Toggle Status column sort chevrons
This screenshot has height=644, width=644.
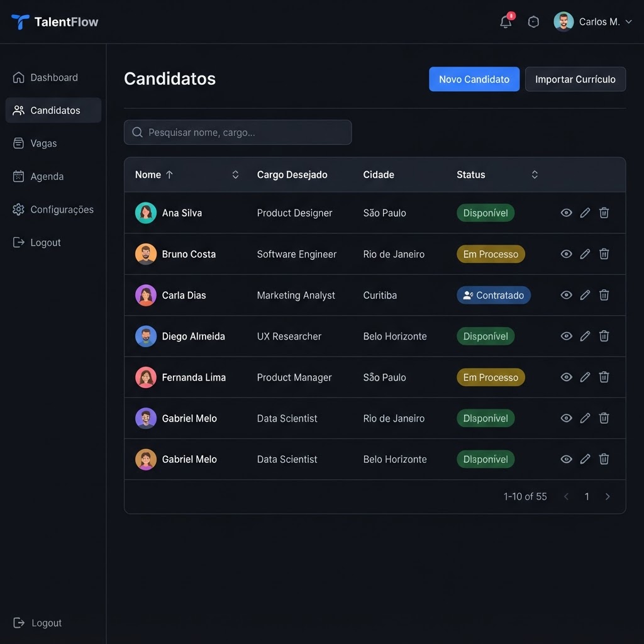tap(535, 175)
